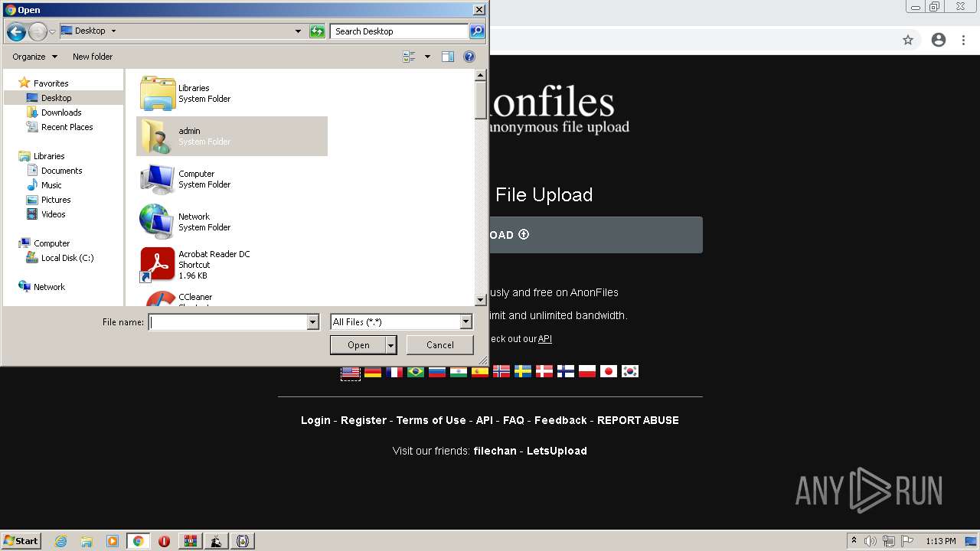This screenshot has width=980, height=551.
Task: Open Windows Media Player from the taskbar
Action: [113, 541]
